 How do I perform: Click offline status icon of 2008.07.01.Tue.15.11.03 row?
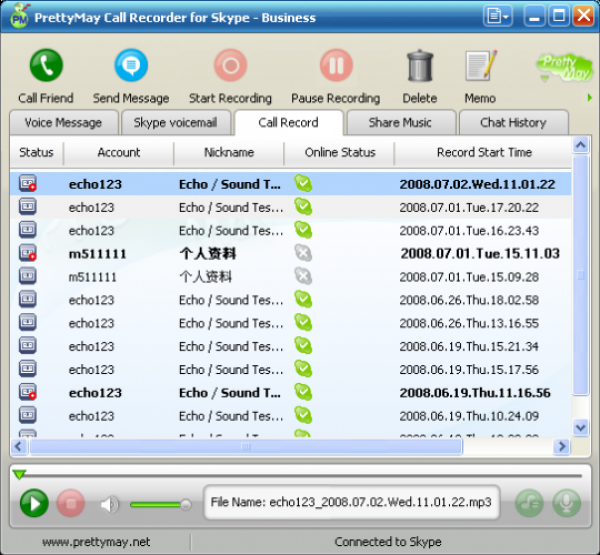click(303, 253)
